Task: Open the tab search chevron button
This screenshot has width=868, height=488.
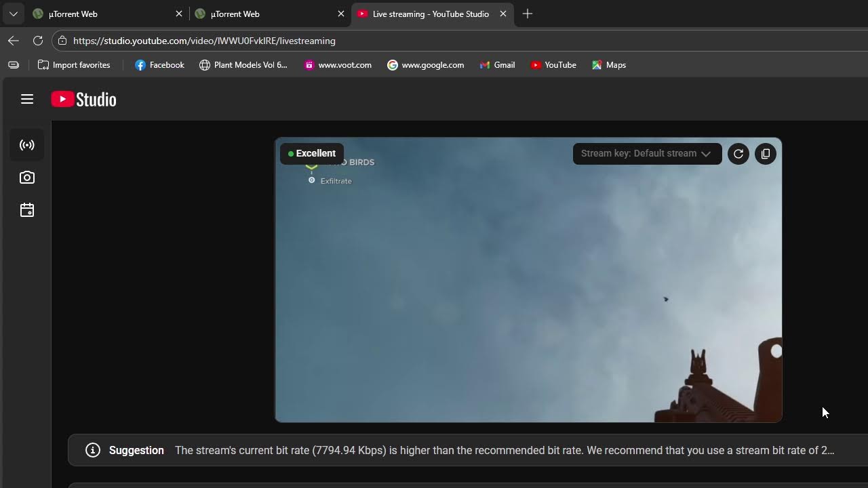Action: pos(14,14)
